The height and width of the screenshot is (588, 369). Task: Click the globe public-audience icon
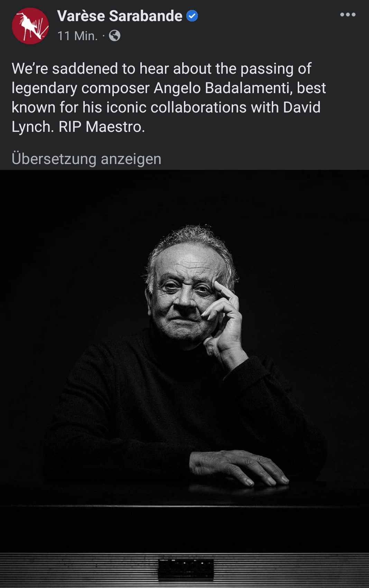click(x=115, y=36)
